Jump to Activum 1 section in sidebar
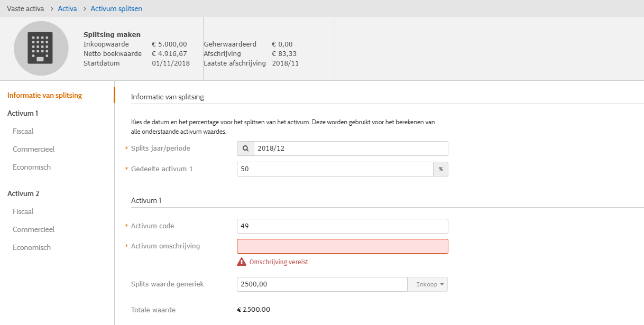 tap(23, 113)
